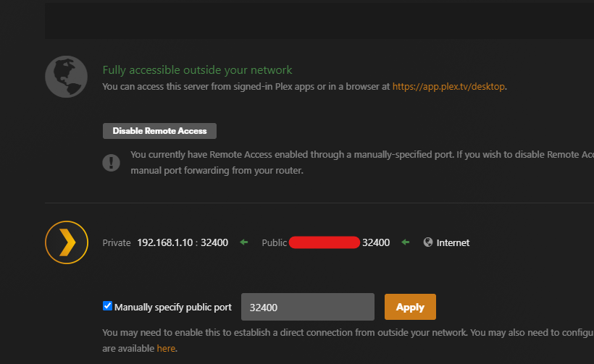
Task: Open the app.plex.tv/desktop link
Action: [448, 87]
